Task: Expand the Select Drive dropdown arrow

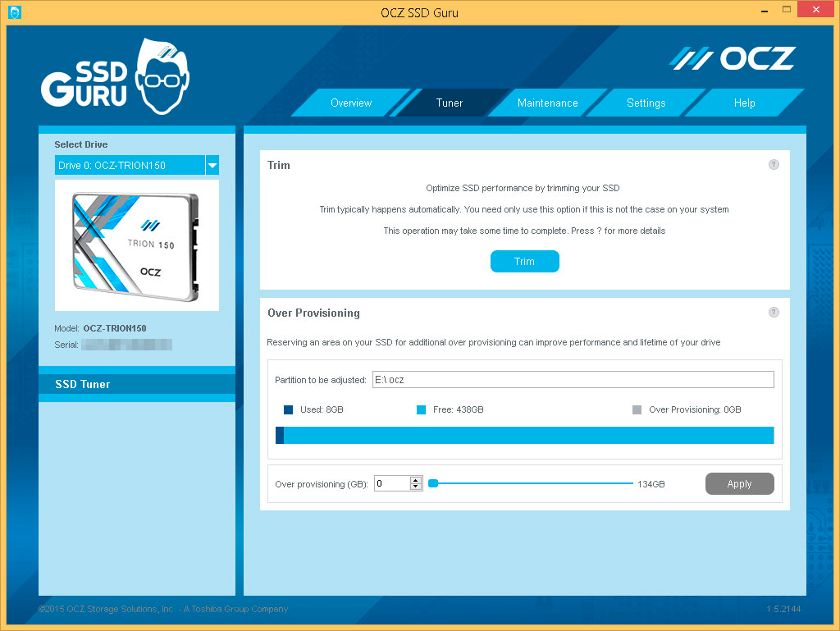Action: tap(212, 166)
